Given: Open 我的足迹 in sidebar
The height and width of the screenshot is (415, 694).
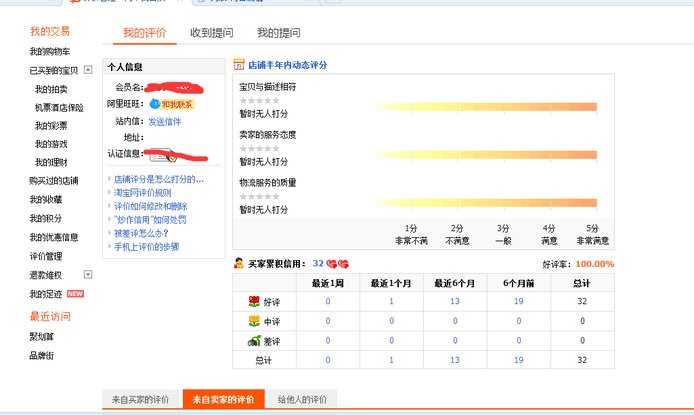Looking at the screenshot, I should tap(46, 294).
